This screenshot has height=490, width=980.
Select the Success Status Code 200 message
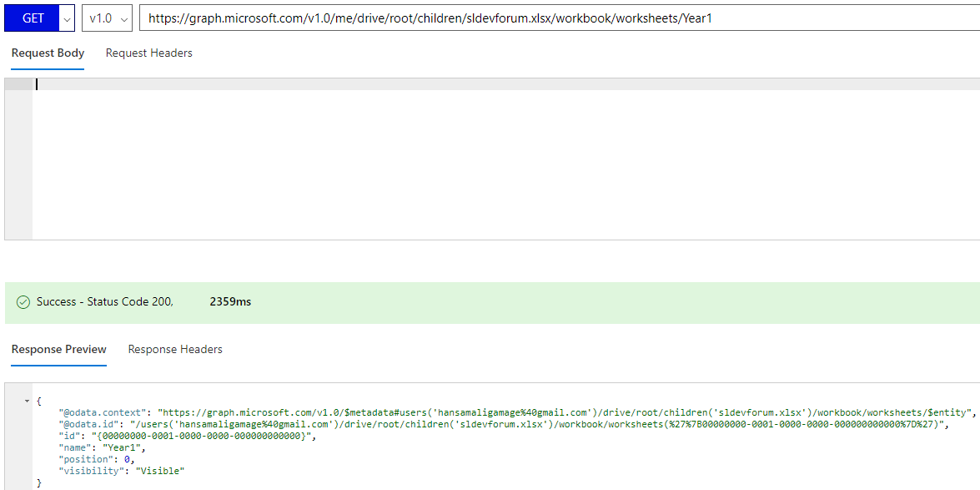point(105,302)
